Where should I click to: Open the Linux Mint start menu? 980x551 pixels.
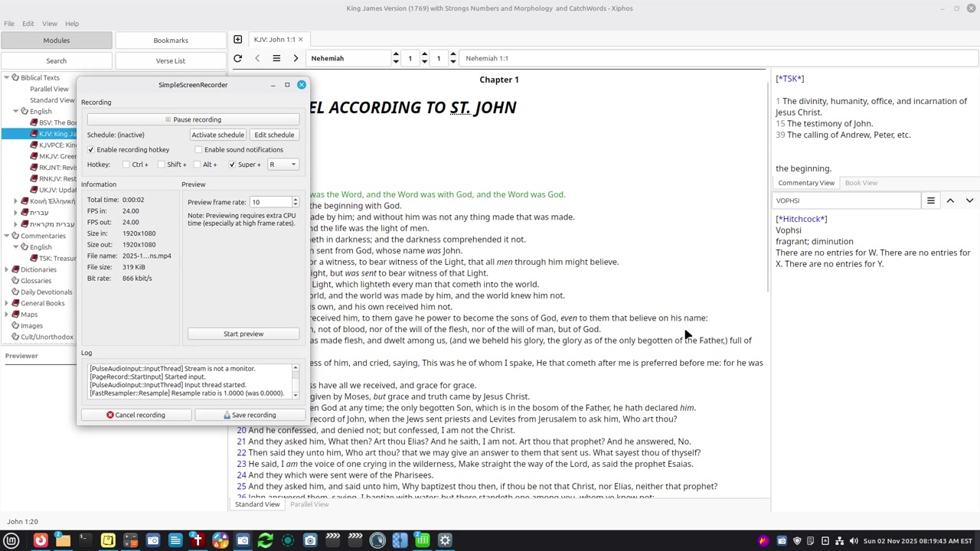tap(11, 541)
